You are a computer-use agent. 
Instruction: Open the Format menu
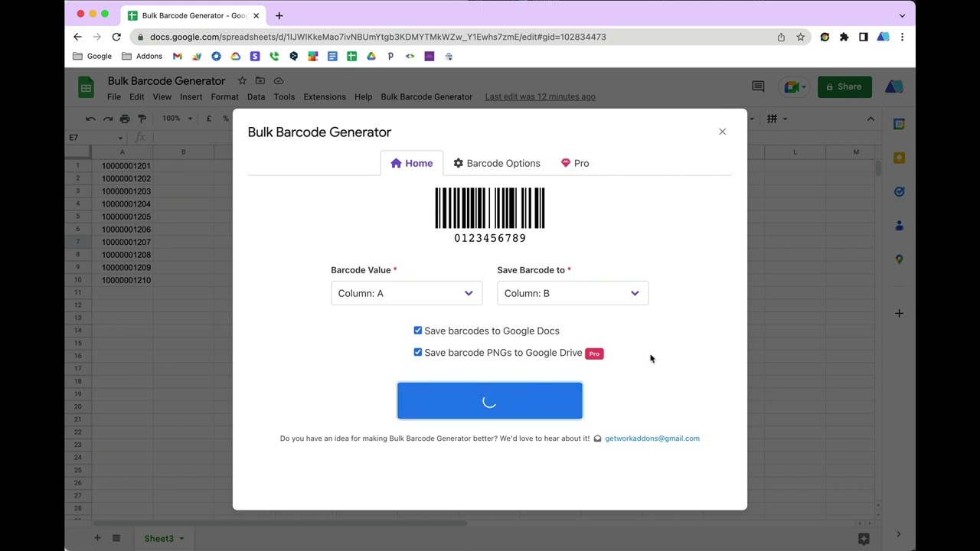point(224,97)
